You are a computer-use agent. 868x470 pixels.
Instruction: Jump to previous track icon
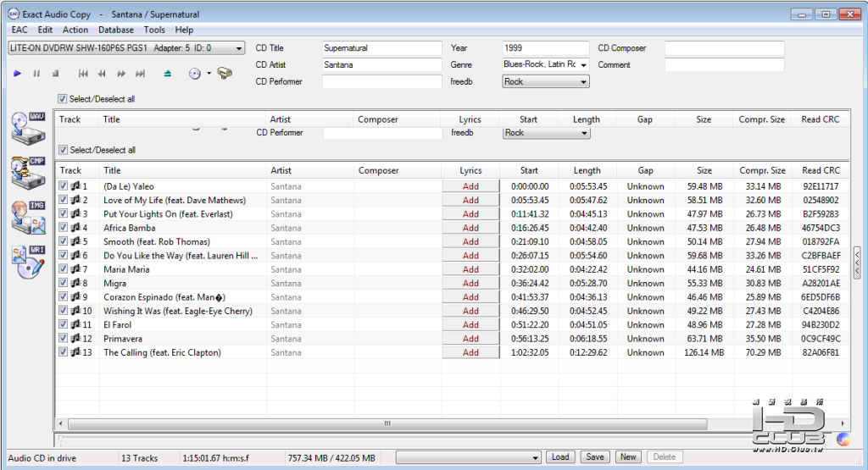pos(83,74)
